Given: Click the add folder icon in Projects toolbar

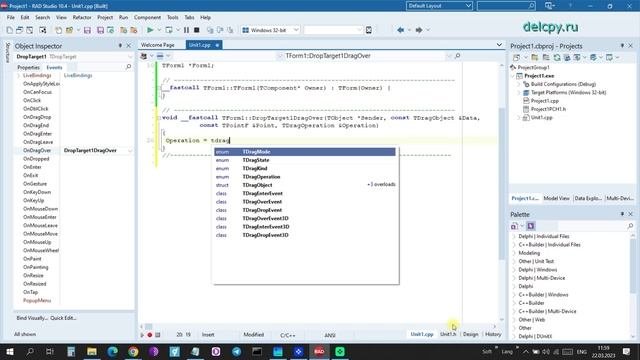Looking at the screenshot, I should (x=534, y=58).
